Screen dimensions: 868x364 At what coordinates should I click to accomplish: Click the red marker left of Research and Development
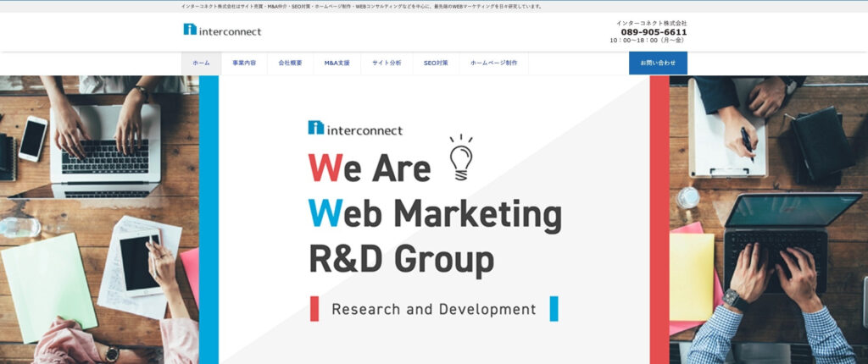[x=314, y=309]
